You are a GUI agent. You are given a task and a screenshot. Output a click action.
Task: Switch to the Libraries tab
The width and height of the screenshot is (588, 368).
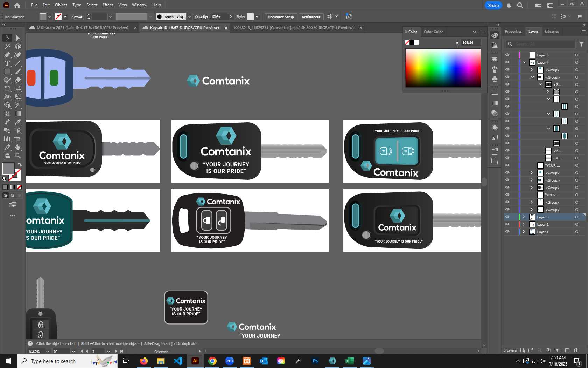tap(552, 32)
